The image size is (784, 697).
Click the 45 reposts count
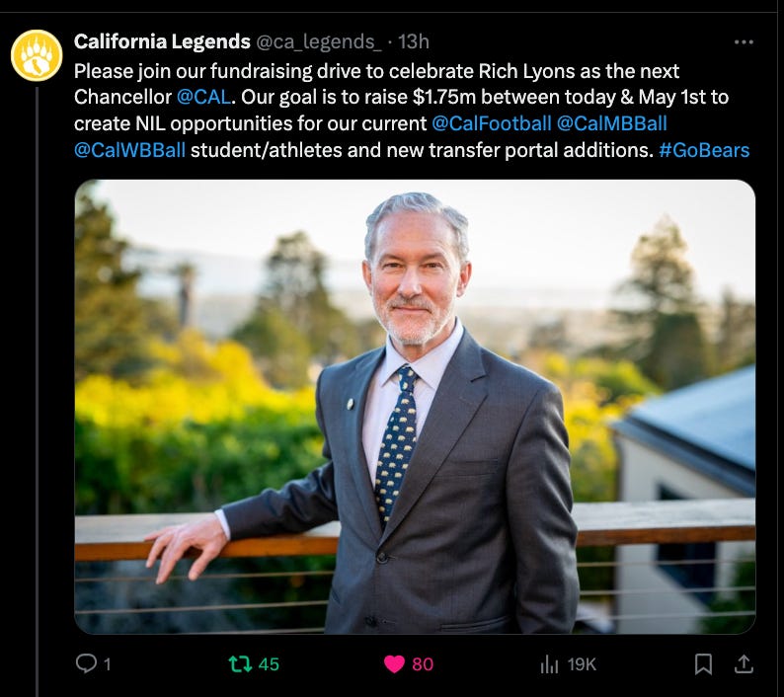tap(269, 664)
